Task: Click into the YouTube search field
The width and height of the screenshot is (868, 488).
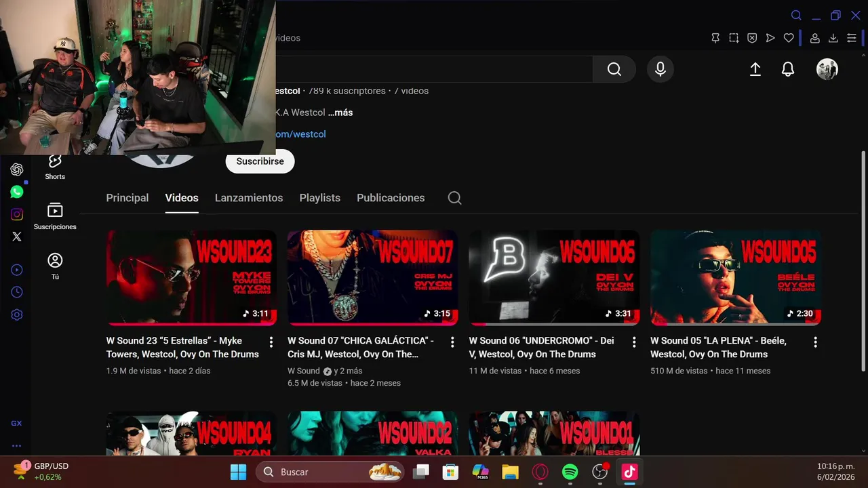Action: [434, 69]
